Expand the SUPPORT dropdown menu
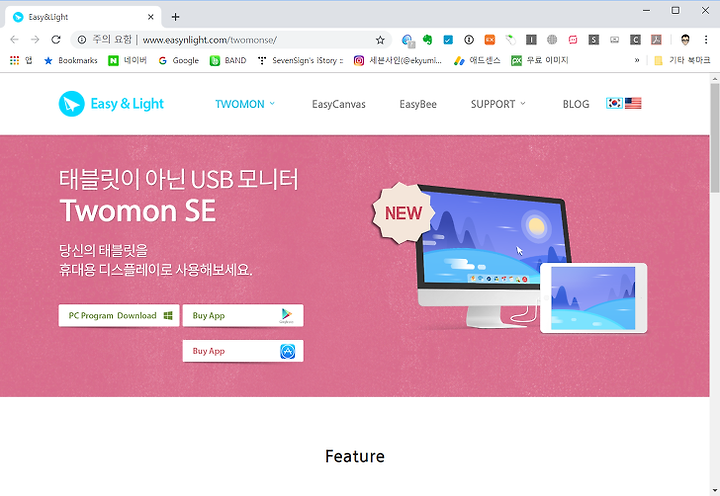The height and width of the screenshot is (496, 720). 498,104
